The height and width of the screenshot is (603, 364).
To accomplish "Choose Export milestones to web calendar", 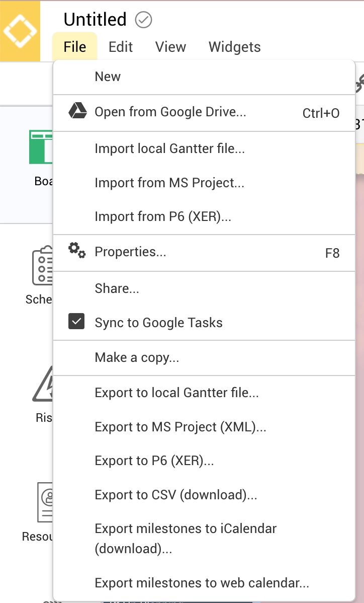I will [204, 583].
